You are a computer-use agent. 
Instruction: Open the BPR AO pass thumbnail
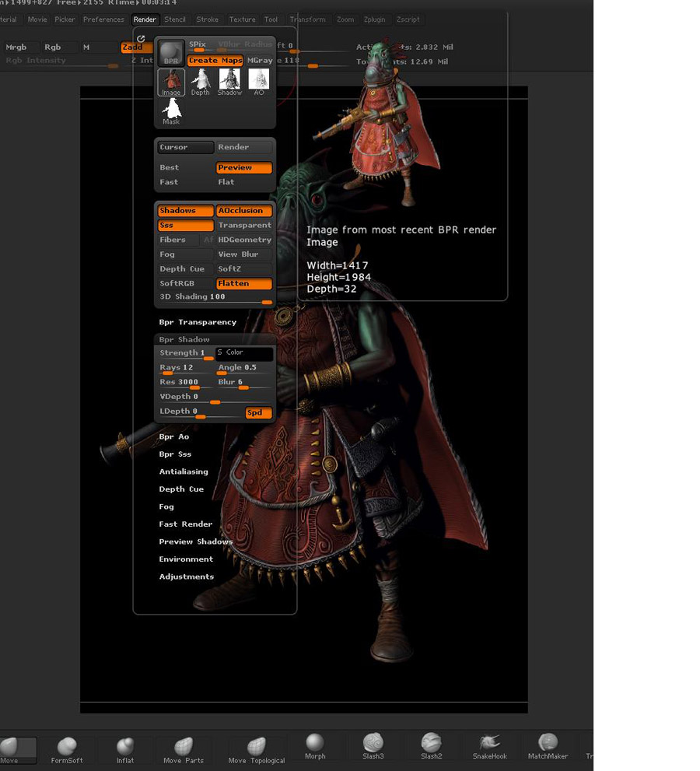click(258, 82)
